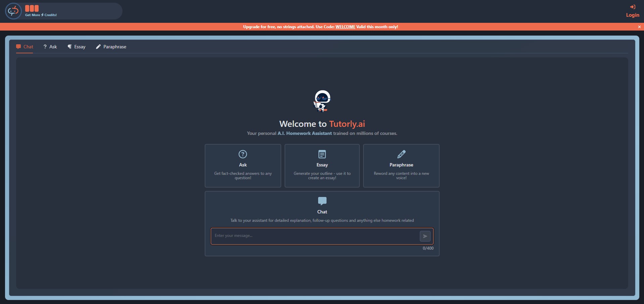Open the Ask card title
The image size is (644, 304).
coord(243,165)
